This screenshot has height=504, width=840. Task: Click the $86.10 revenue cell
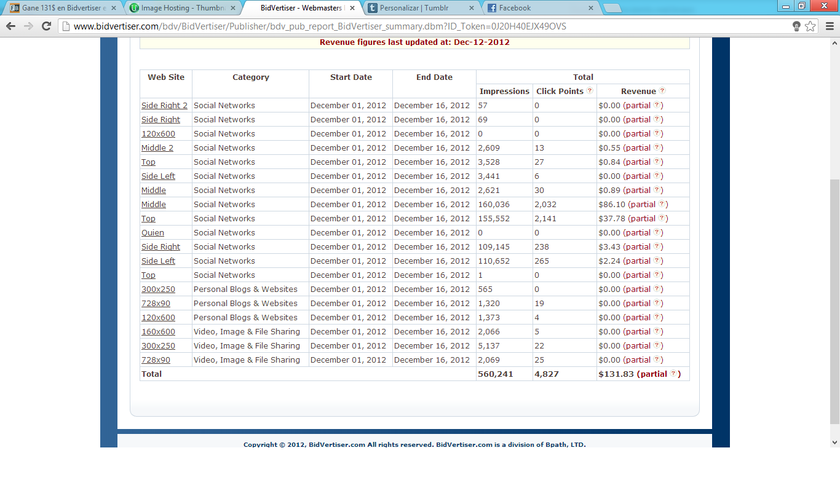643,204
